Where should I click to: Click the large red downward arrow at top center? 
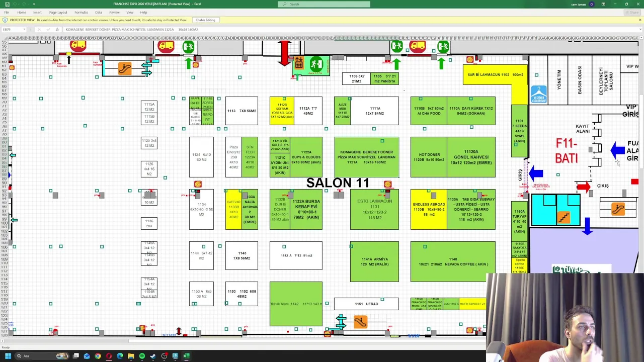tap(284, 53)
